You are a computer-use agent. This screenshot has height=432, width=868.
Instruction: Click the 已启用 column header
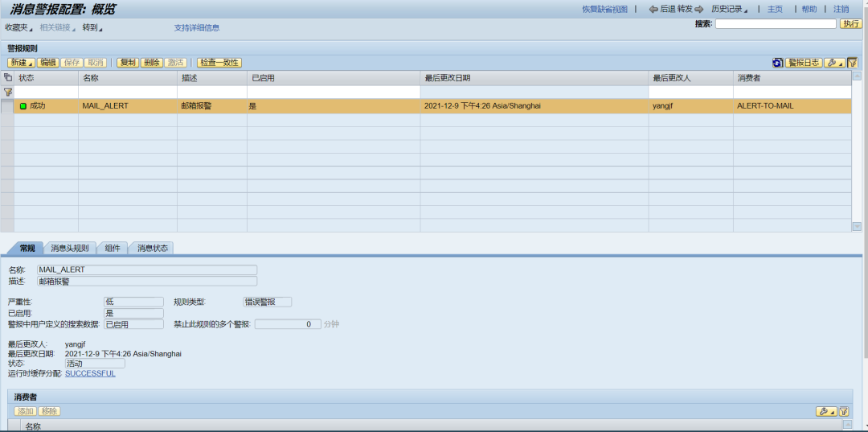point(334,78)
